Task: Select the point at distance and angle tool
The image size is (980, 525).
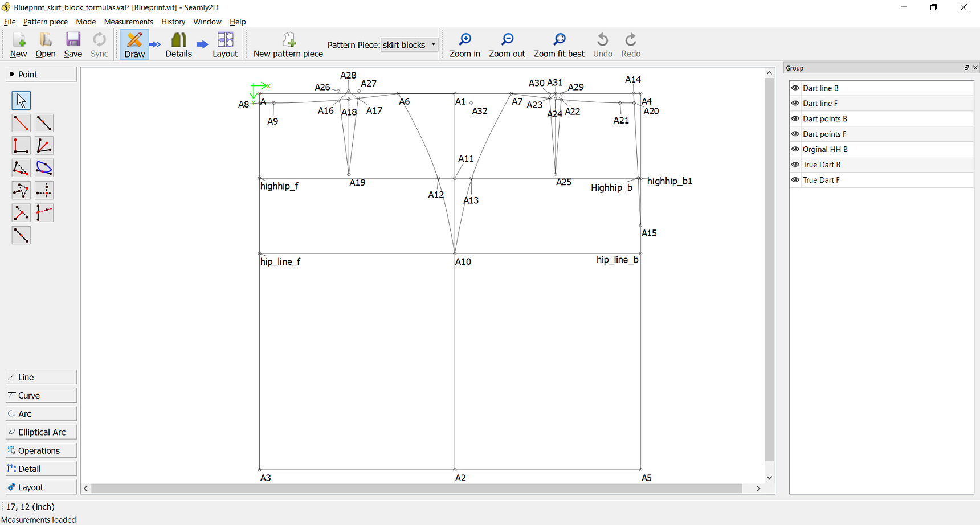Action: [x=21, y=123]
